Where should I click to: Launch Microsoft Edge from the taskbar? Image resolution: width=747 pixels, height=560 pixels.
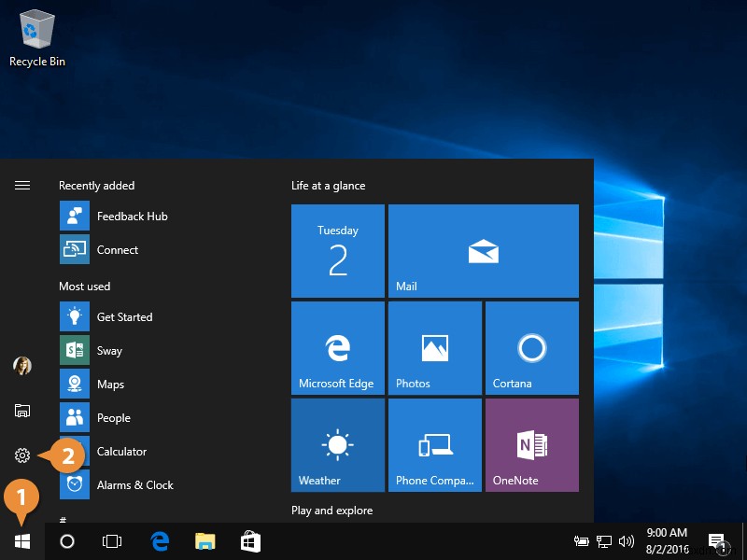(159, 541)
